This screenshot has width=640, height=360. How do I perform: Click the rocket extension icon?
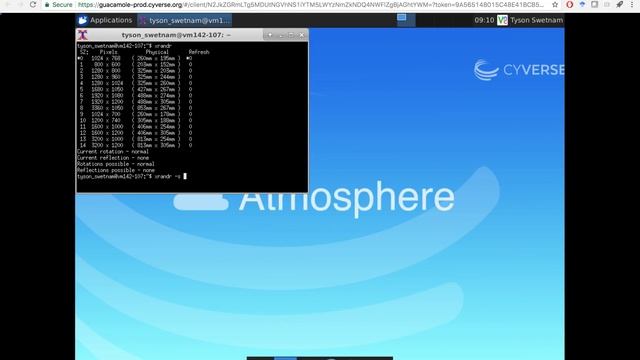[620, 4]
